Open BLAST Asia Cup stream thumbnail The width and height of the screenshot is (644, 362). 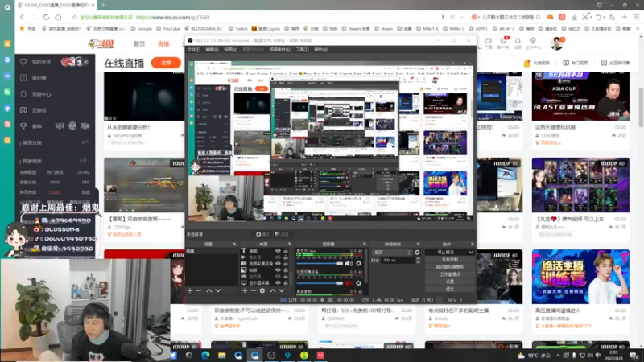[580, 96]
